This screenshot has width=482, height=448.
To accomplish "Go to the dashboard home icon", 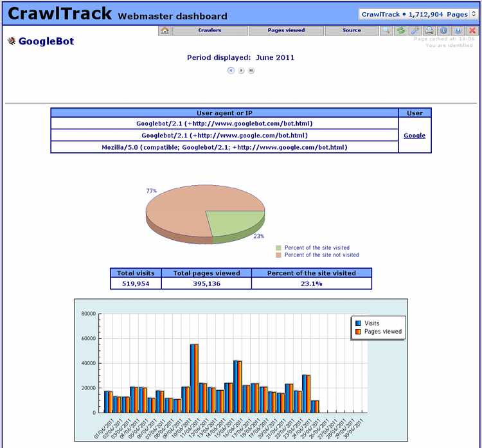I will (x=165, y=30).
